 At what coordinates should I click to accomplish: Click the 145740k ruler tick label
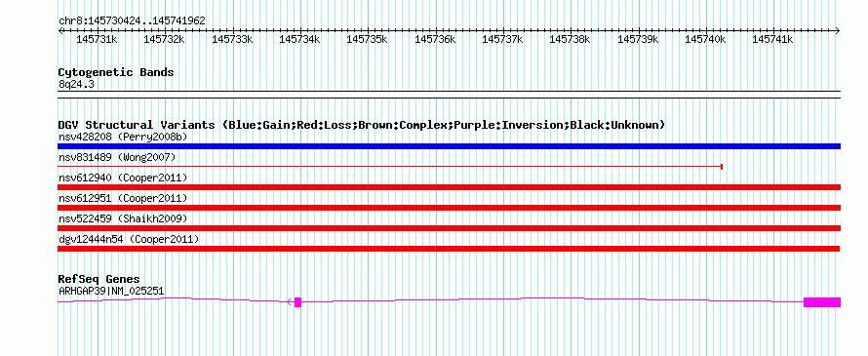point(706,39)
